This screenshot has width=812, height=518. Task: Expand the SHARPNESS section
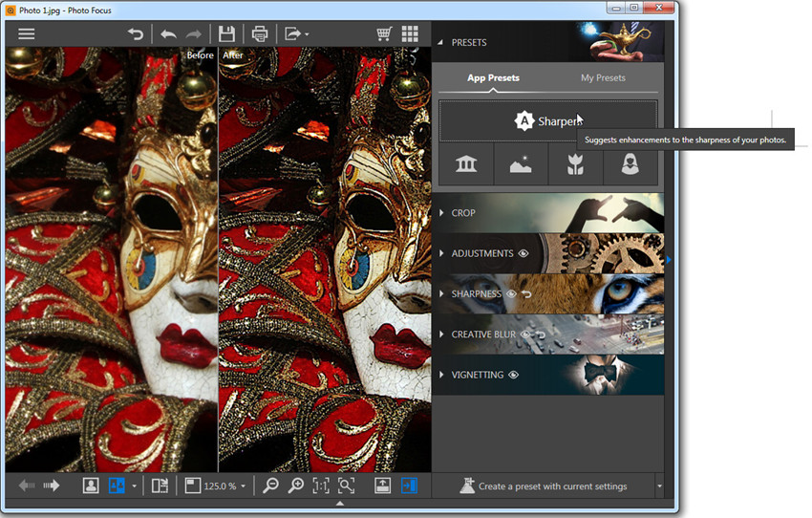click(441, 293)
